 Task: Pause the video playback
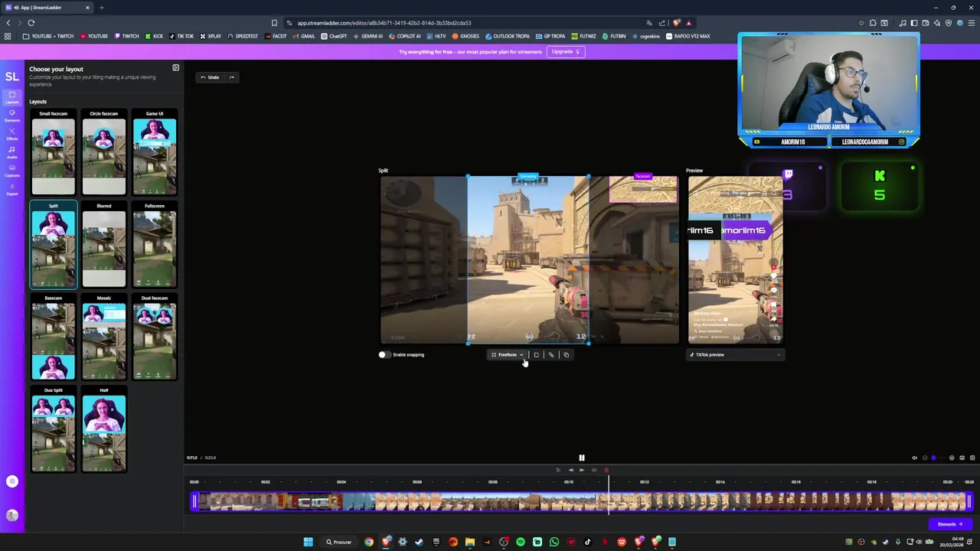582,458
